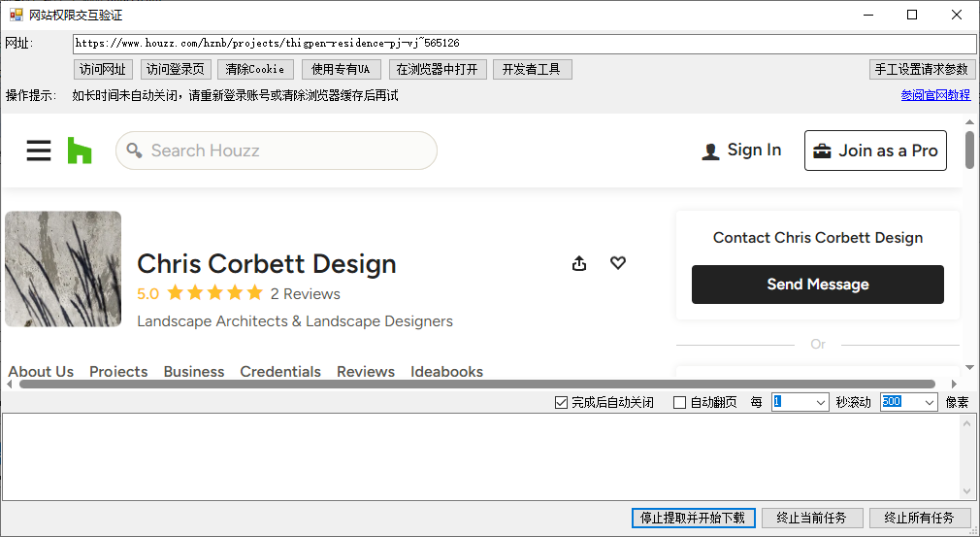Click Landscape Architects & Landscape Designers text

(x=295, y=321)
